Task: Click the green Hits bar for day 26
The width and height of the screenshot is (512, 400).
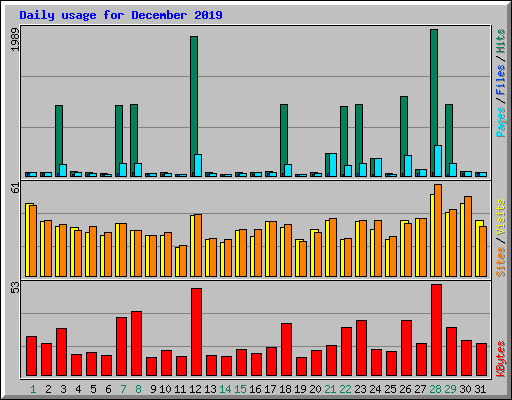Action: (404, 136)
